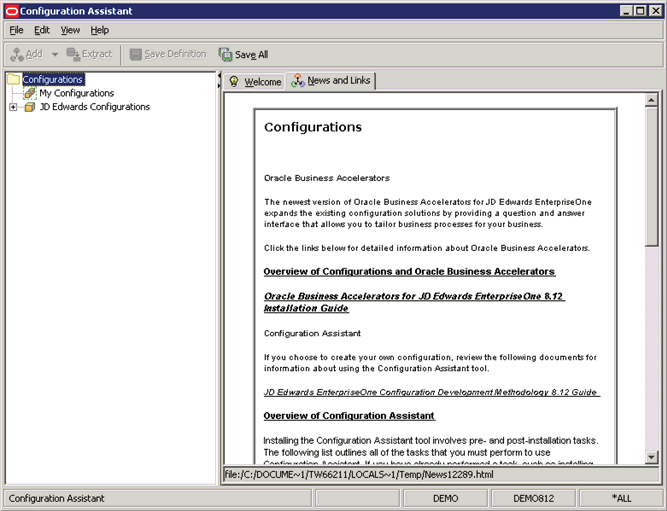667x511 pixels.
Task: Expand the JD Edwards Configurations node
Action: 13,107
